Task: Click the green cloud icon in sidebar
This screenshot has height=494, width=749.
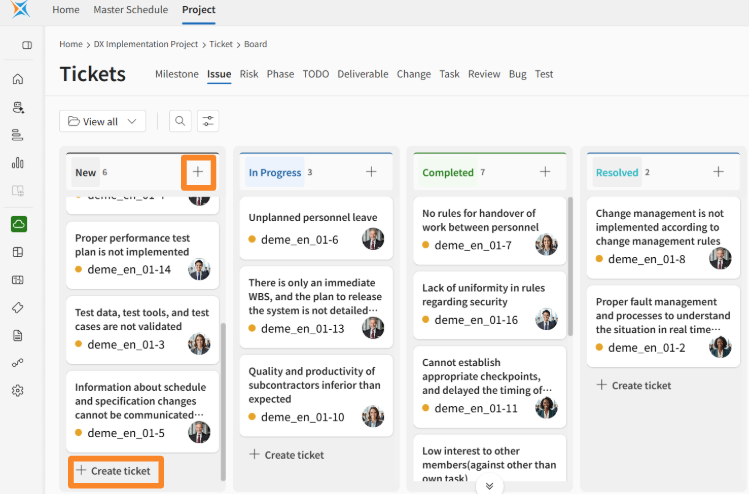Action: coord(18,224)
